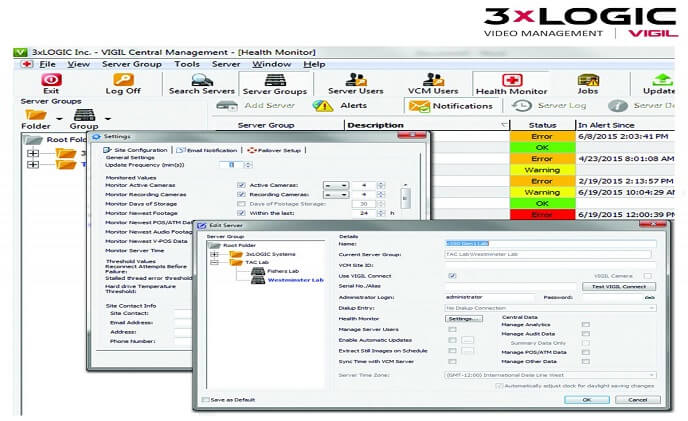Enable Sync Time with VCM Server checkbox

coord(452,361)
